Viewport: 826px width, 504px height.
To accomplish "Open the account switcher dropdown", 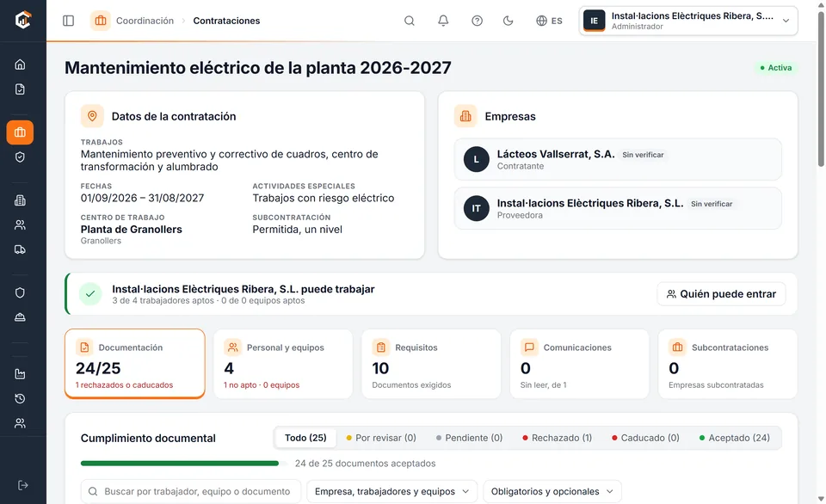I will point(688,21).
